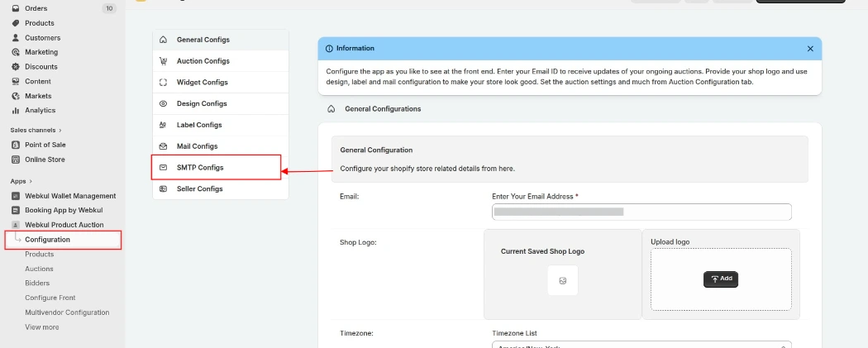The height and width of the screenshot is (348, 868).
Task: Click Webkul Wallet Management app icon
Action: pyautogui.click(x=16, y=196)
